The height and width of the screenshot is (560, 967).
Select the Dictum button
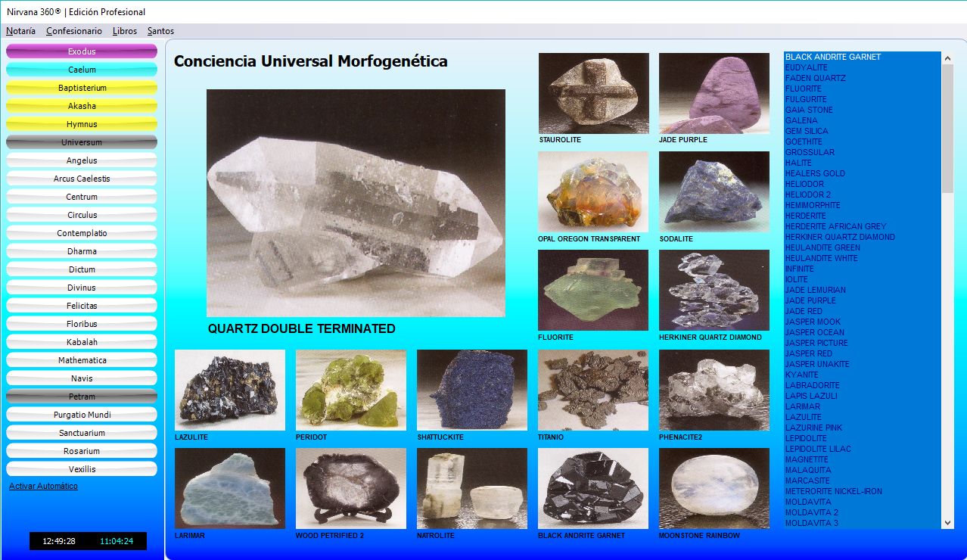[x=82, y=269]
